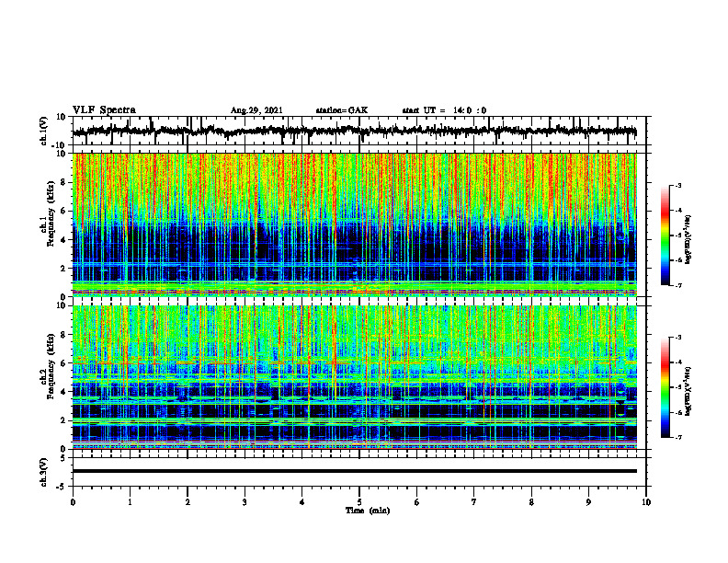Click the ch.1 colorbar "log(PSD)" label
The height and width of the screenshot is (563, 728).
[688, 240]
